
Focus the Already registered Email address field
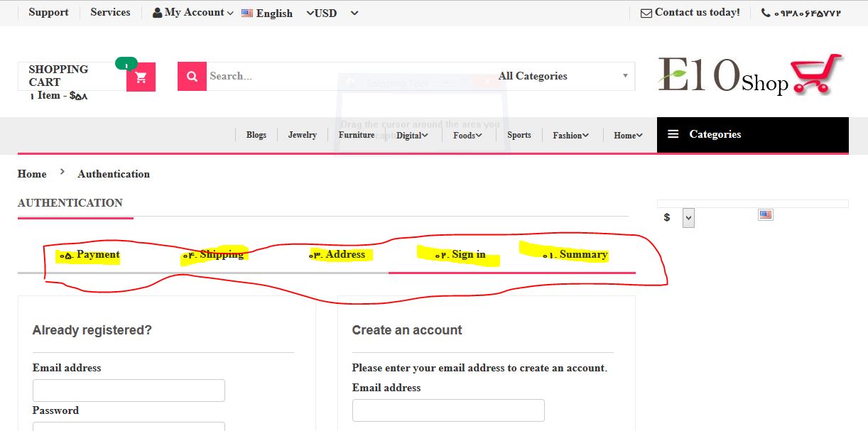129,391
